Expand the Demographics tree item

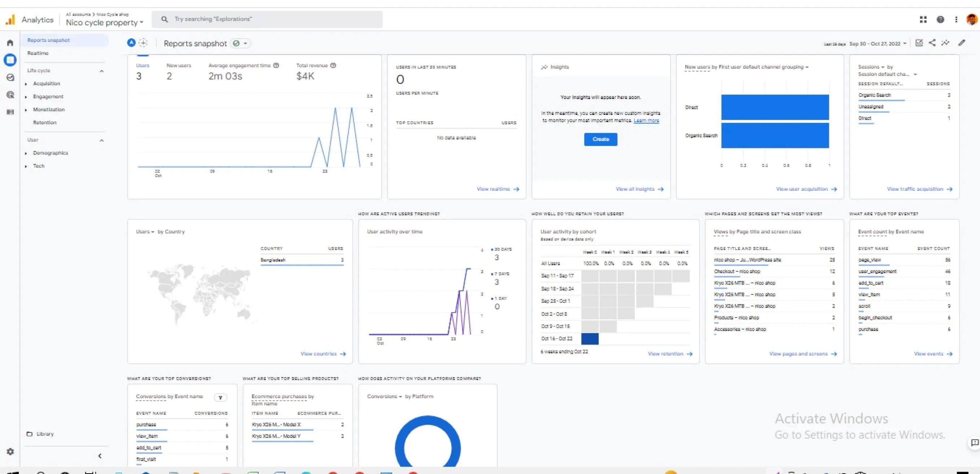(x=26, y=154)
